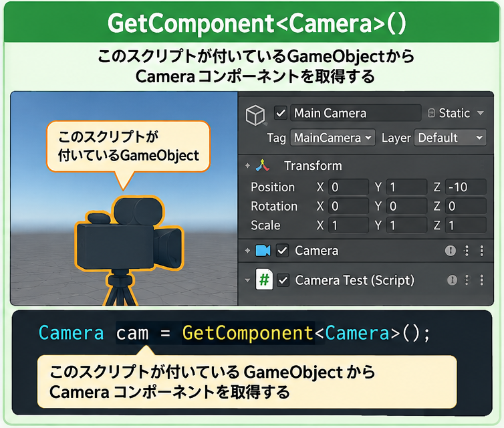
Task: Click the Rotation label
Action: [x=274, y=206]
